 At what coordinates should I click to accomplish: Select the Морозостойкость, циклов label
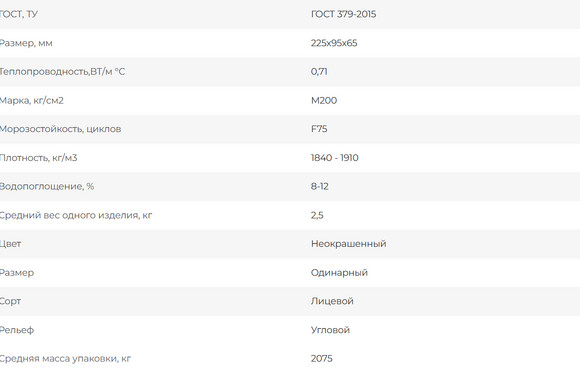coord(60,129)
